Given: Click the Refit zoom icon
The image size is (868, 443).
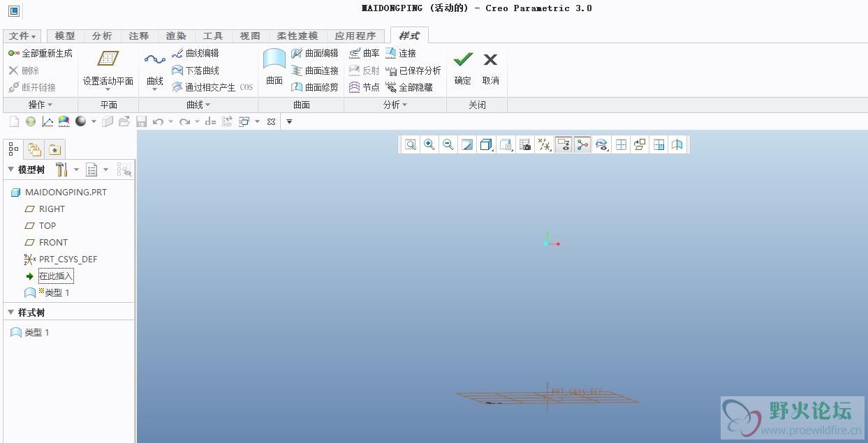Looking at the screenshot, I should (x=411, y=144).
